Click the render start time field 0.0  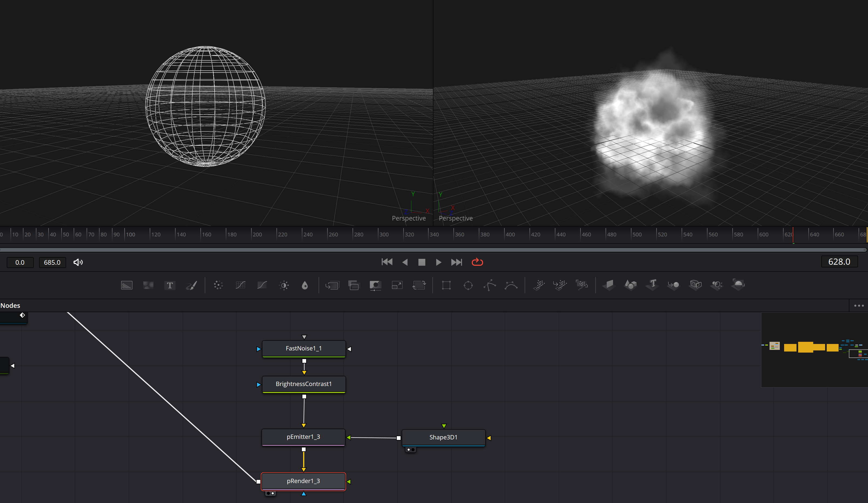[x=20, y=262]
